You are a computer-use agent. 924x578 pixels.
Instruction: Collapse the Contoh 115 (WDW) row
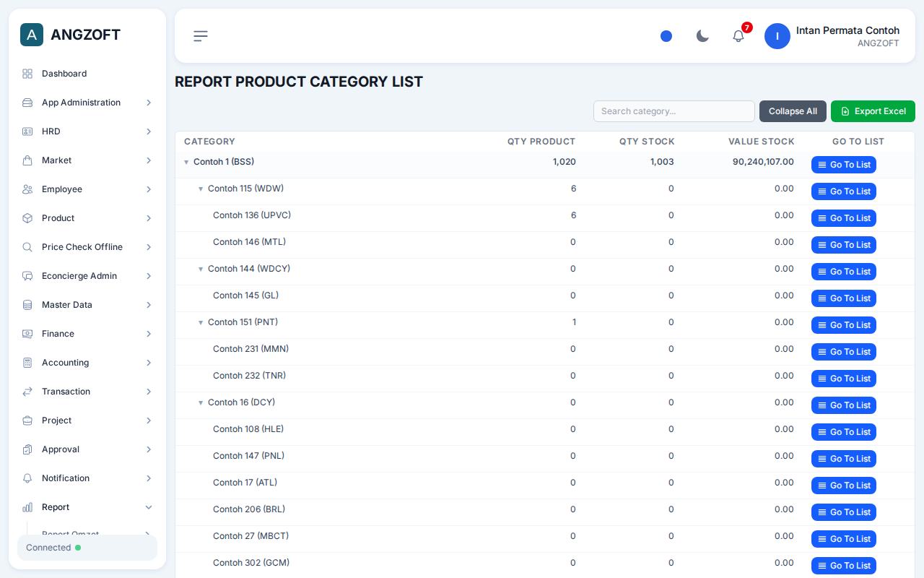[x=201, y=189]
